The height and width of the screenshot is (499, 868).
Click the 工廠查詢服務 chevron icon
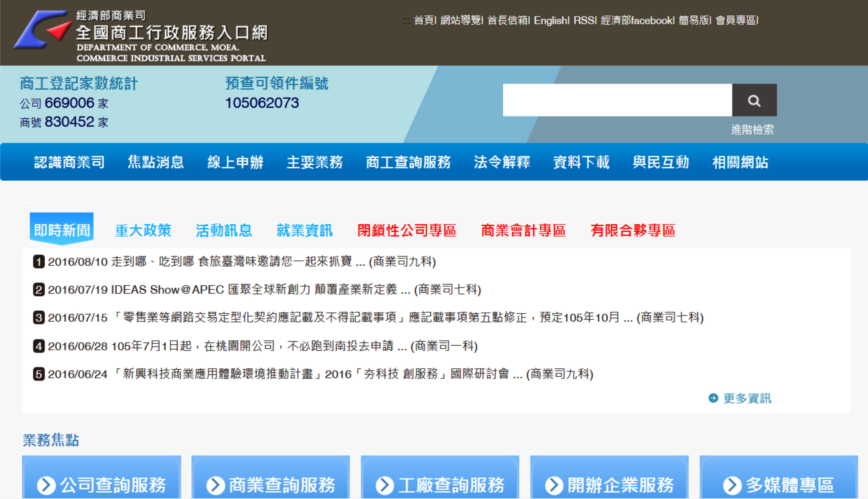(x=385, y=485)
